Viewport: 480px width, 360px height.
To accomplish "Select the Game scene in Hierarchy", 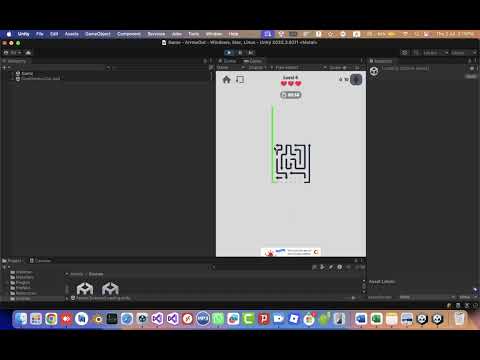I will [27, 73].
